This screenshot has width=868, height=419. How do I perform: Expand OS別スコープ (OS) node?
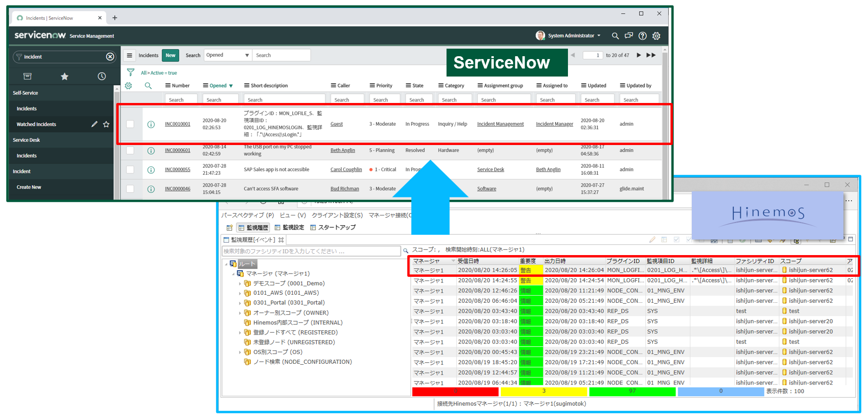[240, 352]
